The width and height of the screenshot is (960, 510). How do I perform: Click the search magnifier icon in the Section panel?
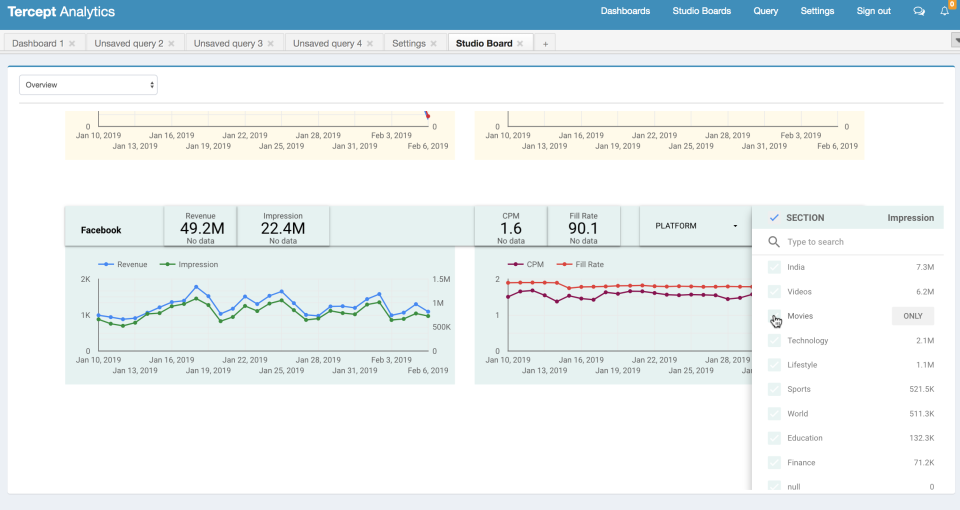774,242
